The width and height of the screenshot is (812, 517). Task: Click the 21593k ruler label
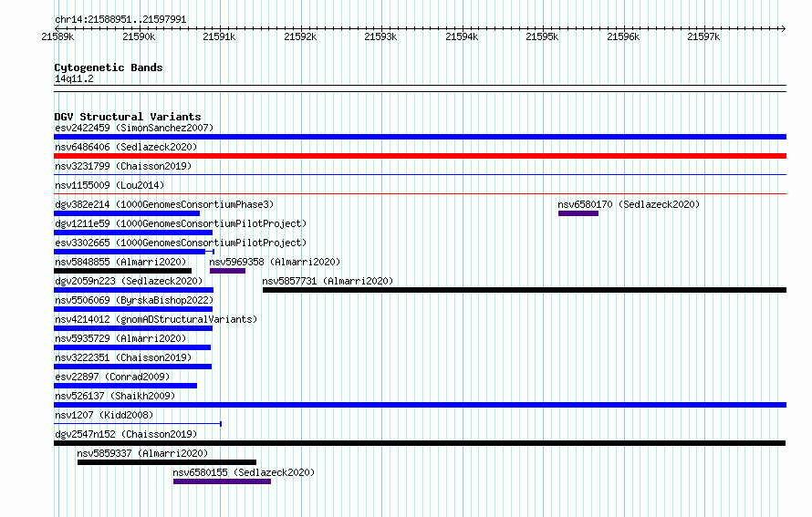tap(380, 36)
